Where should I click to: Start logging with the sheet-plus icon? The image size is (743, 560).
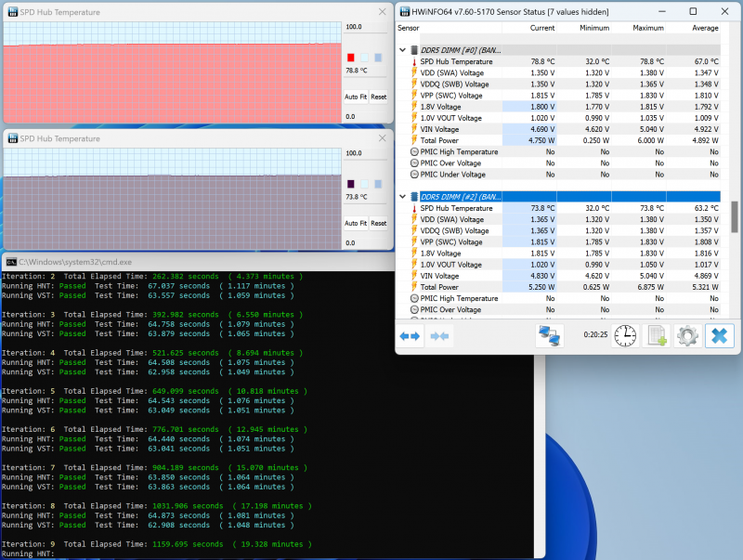[x=657, y=335]
